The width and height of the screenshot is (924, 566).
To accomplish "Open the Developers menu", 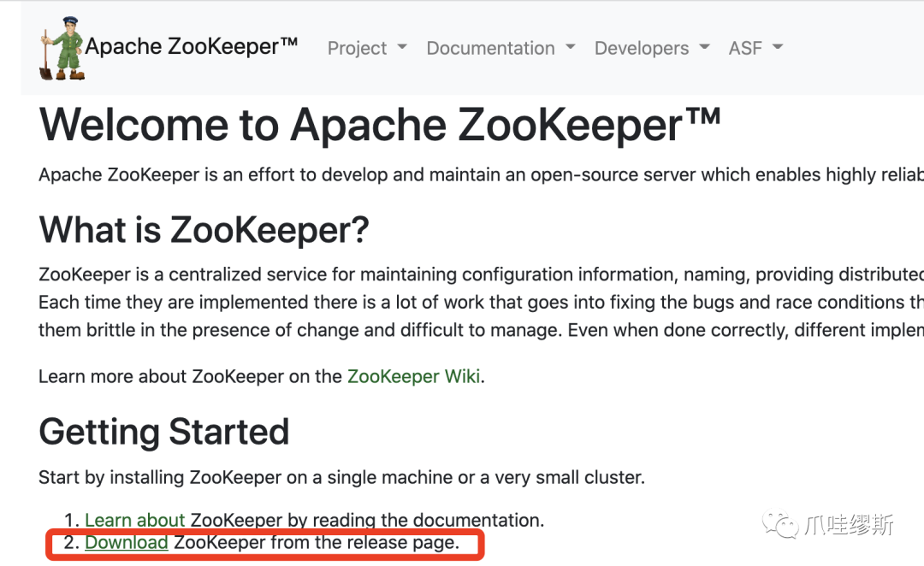I will coord(642,49).
